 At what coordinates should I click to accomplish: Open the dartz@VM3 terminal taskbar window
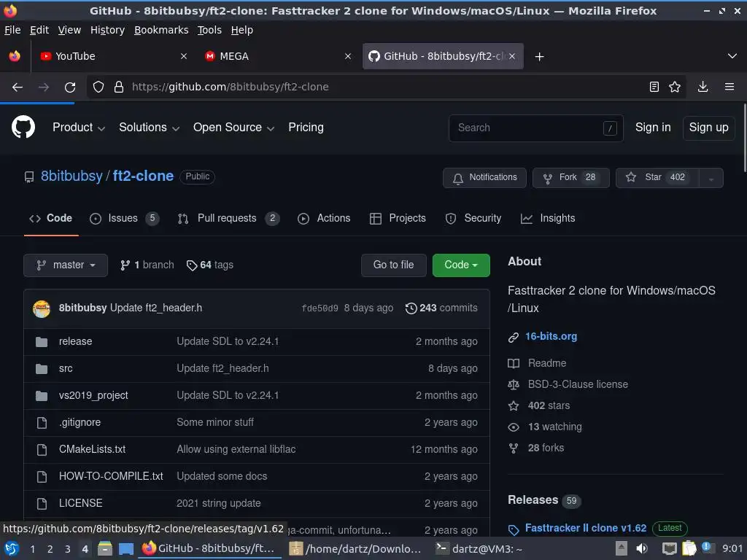point(480,549)
